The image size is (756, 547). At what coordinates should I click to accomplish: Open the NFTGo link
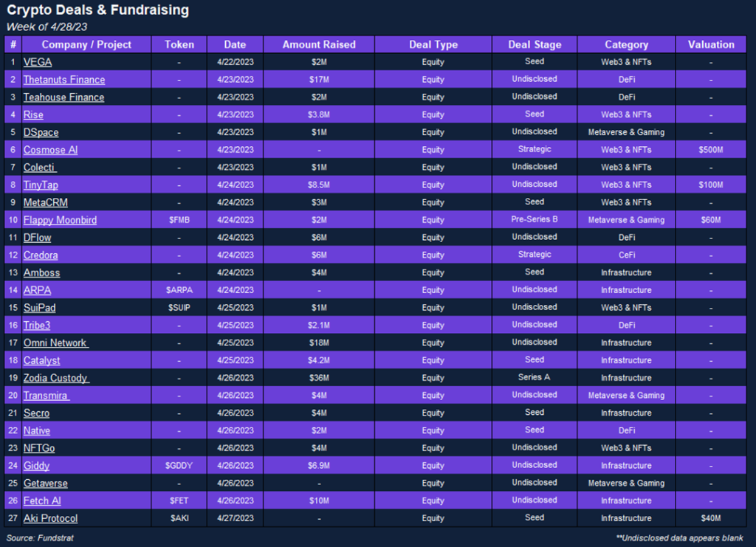(x=39, y=448)
